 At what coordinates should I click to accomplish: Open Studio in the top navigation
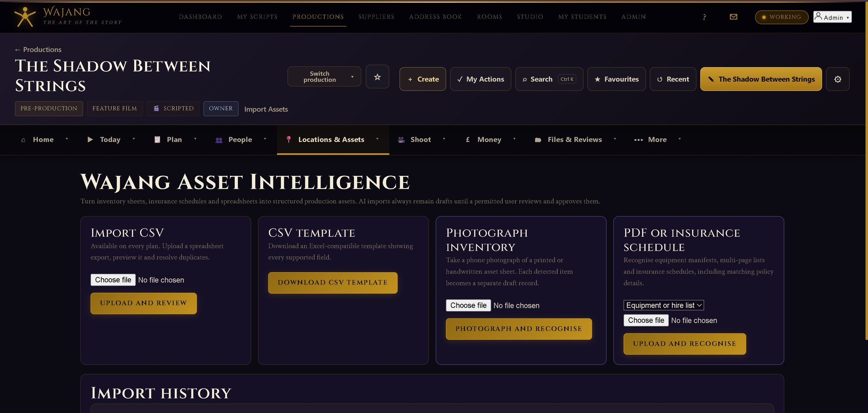(530, 17)
